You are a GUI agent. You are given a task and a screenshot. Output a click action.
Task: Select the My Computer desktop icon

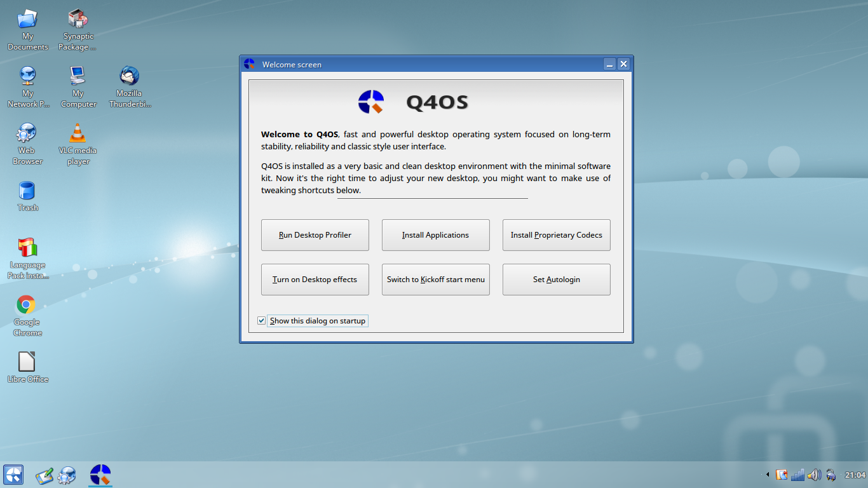tap(78, 87)
